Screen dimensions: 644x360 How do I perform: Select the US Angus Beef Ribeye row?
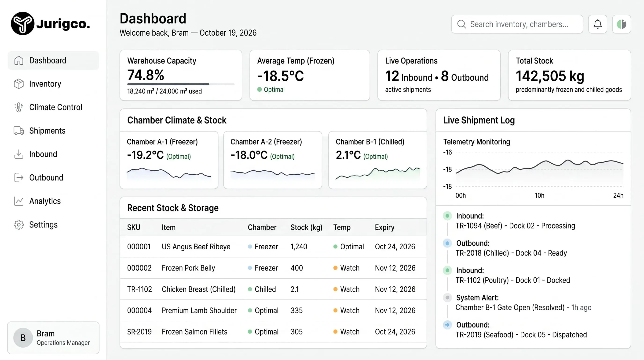coord(273,247)
